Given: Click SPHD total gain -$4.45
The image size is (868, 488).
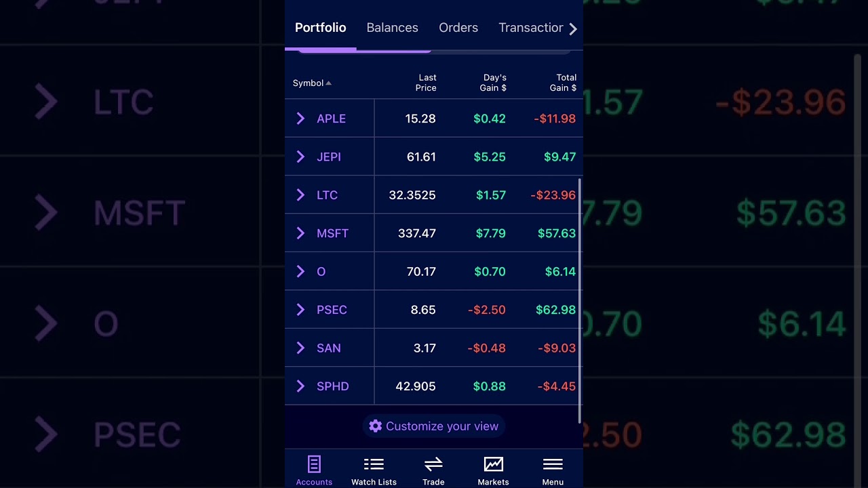Looking at the screenshot, I should (x=557, y=386).
